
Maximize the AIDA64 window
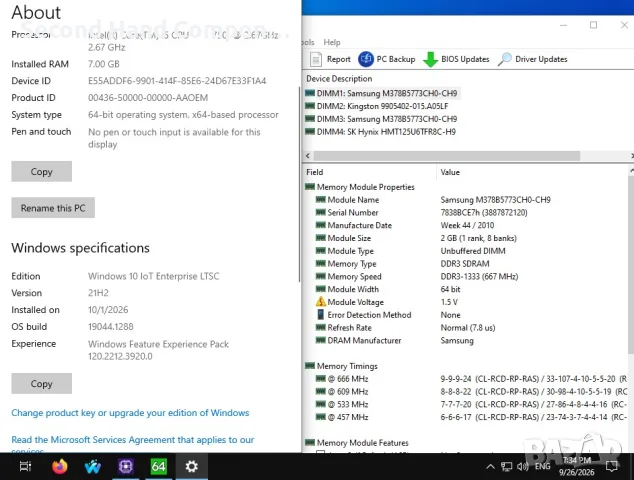point(593,25)
